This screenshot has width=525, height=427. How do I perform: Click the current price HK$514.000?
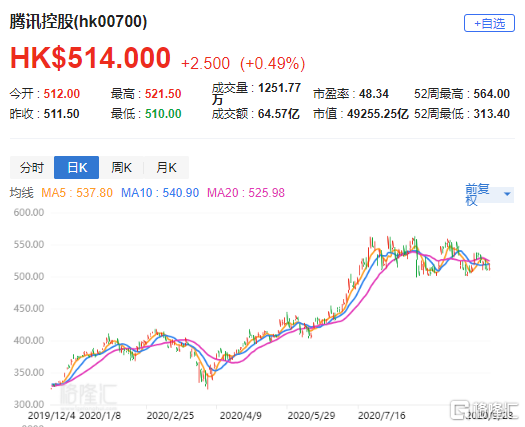pyautogui.click(x=90, y=58)
